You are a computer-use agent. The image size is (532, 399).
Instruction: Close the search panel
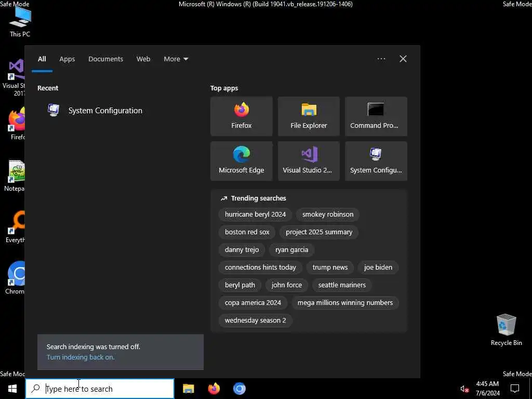coord(403,59)
